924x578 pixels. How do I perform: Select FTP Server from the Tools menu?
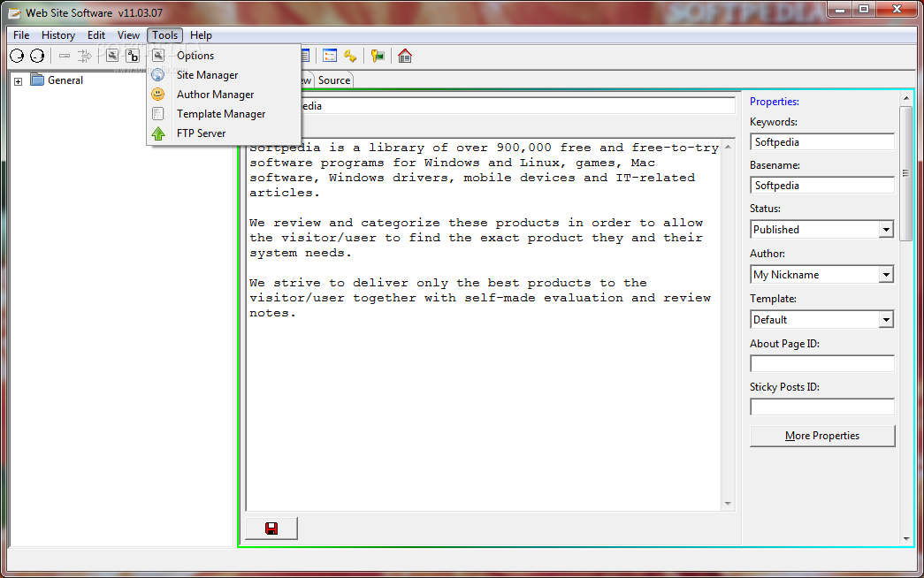[224, 133]
